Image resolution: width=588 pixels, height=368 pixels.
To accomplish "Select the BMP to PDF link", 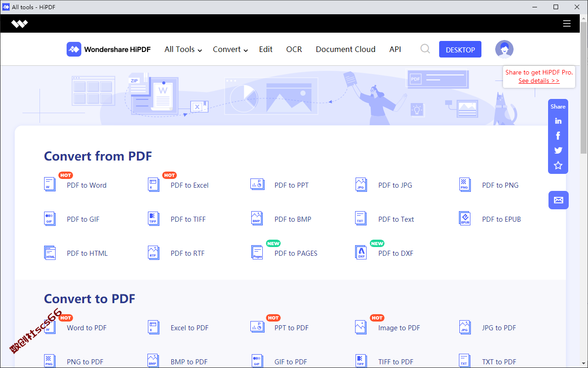I will (189, 362).
